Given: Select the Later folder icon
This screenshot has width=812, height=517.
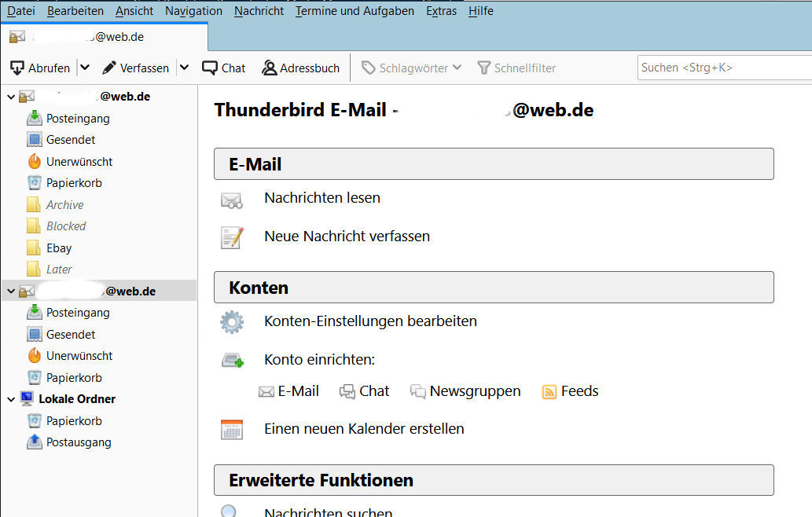Looking at the screenshot, I should coord(34,269).
